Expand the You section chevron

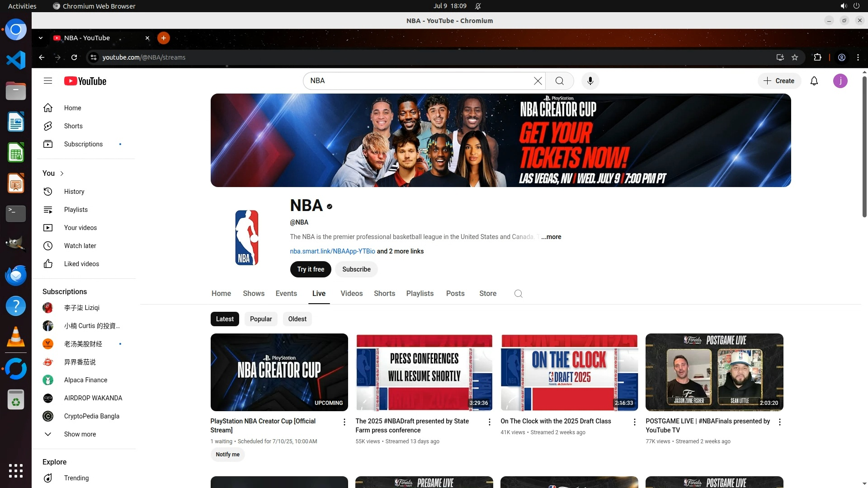[62, 174]
